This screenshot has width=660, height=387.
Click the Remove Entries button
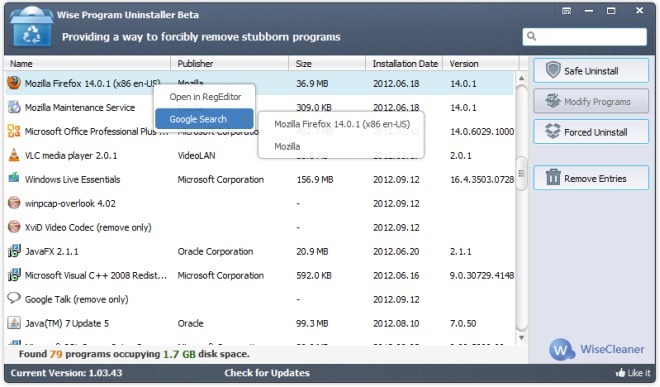[591, 178]
